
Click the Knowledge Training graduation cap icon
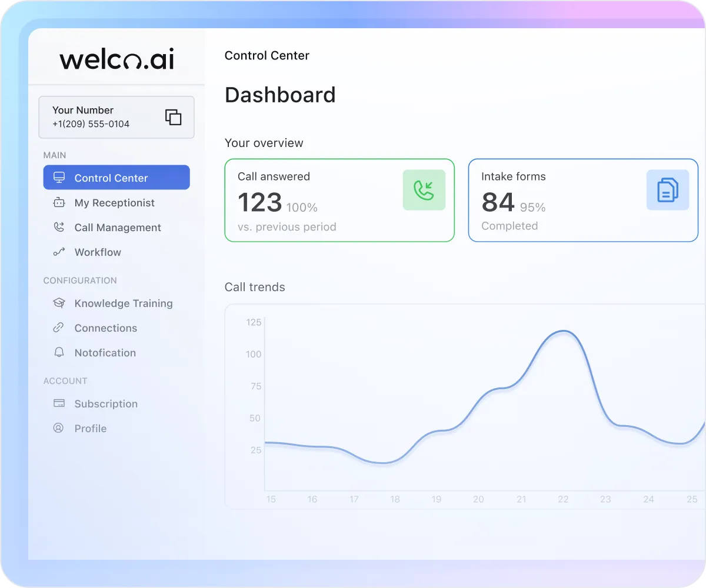[59, 303]
